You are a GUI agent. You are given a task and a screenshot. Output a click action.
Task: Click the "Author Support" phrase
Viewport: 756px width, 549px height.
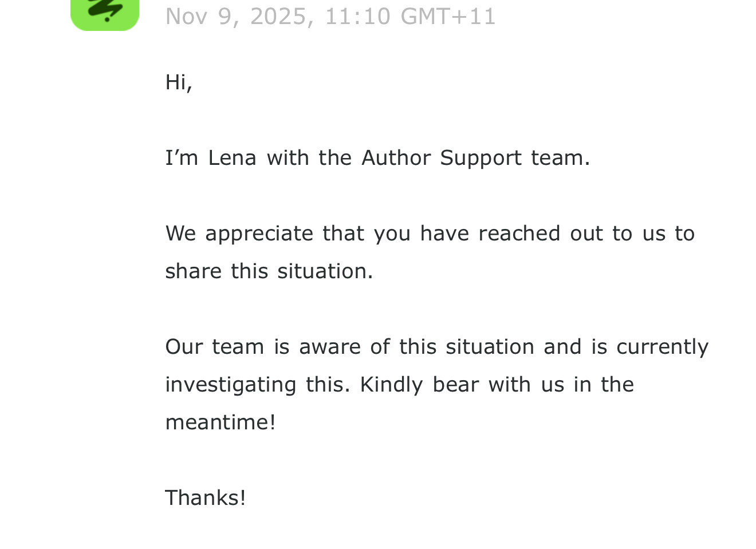point(441,158)
